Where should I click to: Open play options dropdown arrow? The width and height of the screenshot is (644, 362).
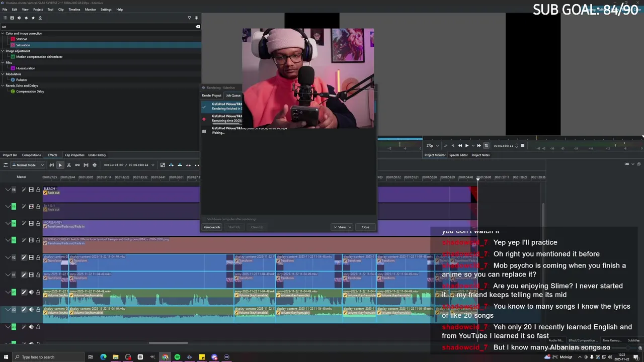472,146
